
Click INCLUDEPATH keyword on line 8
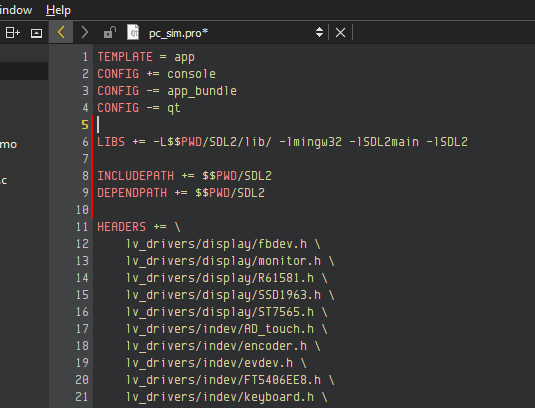click(x=136, y=176)
